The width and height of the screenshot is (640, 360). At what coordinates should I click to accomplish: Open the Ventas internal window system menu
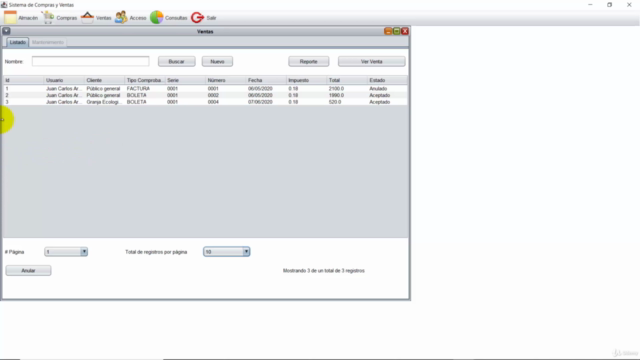point(6,31)
